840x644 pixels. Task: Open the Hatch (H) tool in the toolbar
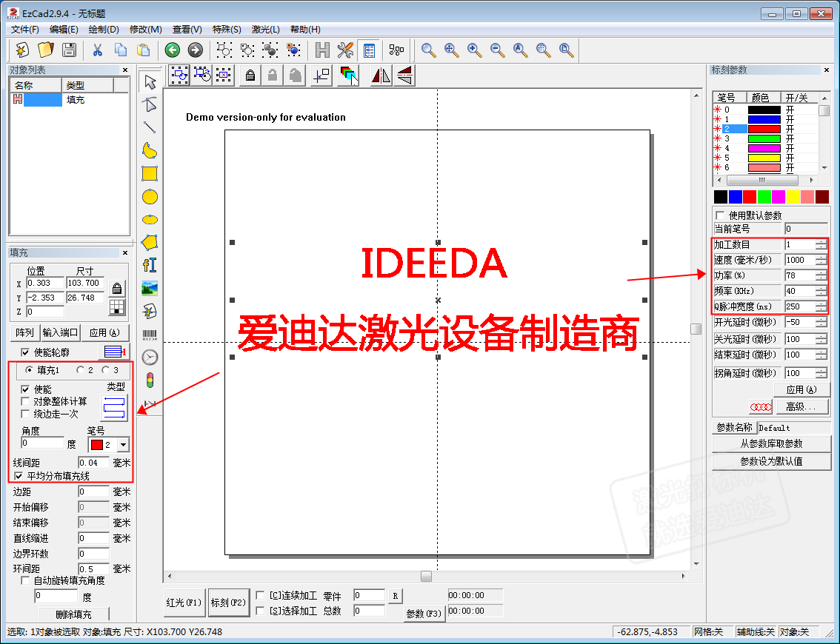point(322,50)
